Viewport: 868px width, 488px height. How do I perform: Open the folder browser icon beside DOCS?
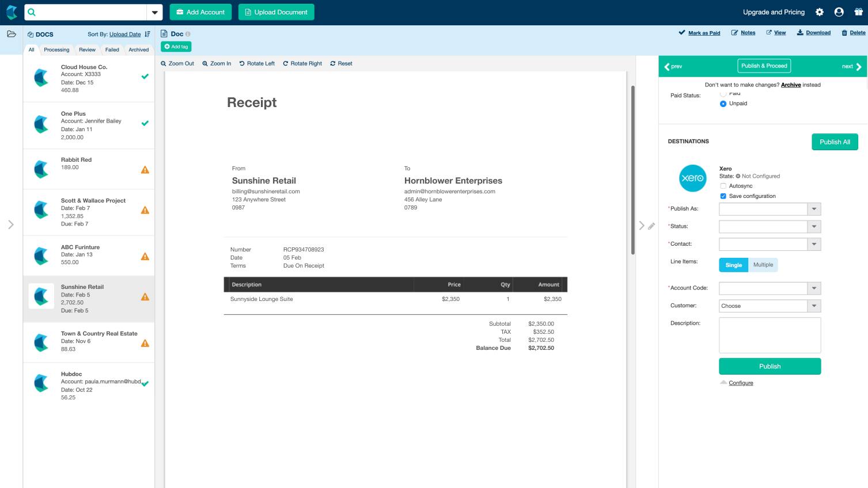coord(10,34)
